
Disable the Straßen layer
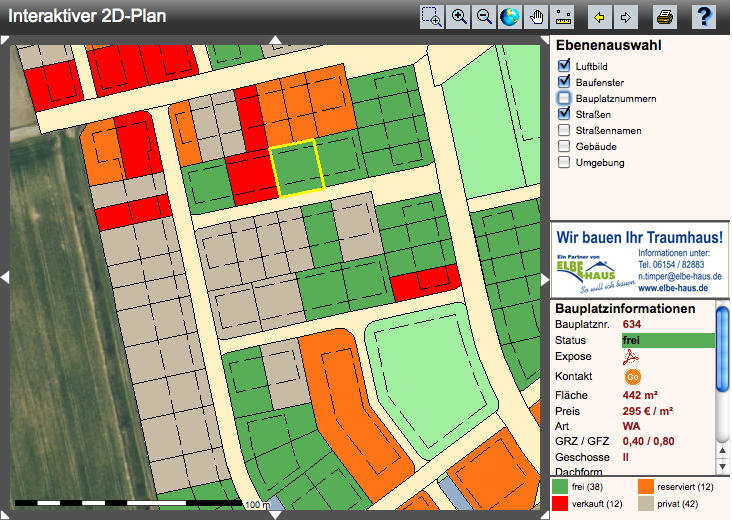click(564, 114)
